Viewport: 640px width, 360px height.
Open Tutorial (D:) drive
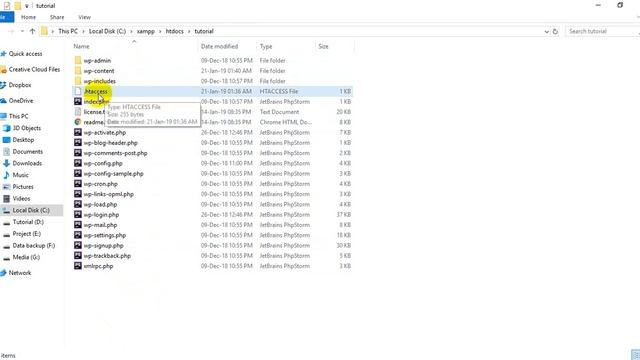click(x=28, y=222)
